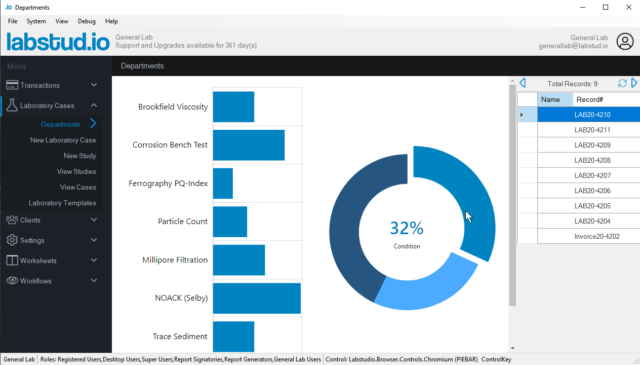The height and width of the screenshot is (365, 640).
Task: Open View Studies
Action: click(76, 171)
